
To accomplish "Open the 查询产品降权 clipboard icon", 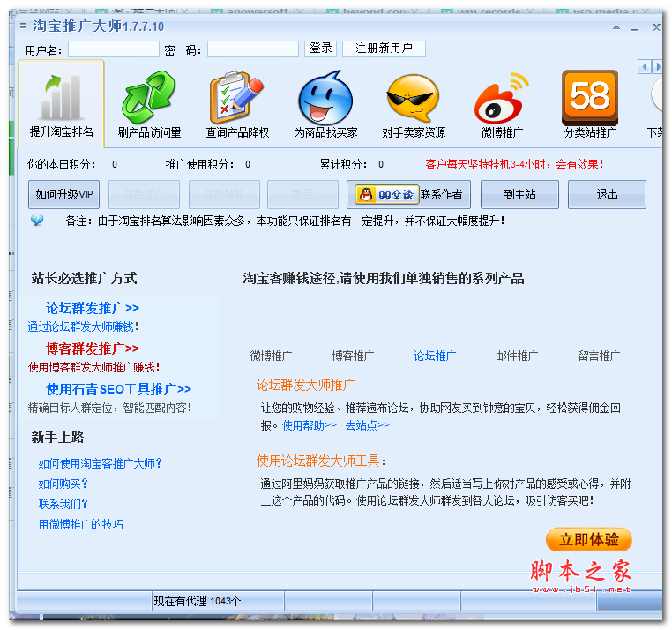I will coord(236,97).
